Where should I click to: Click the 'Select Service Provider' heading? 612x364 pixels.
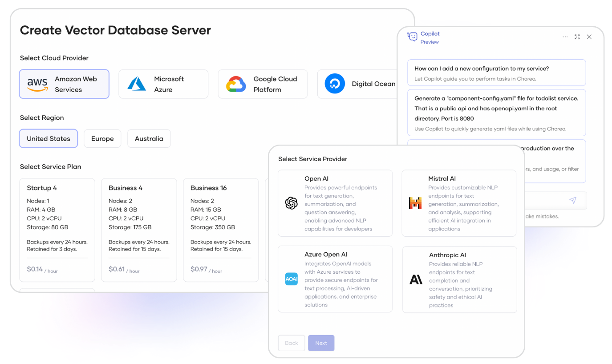(x=312, y=159)
